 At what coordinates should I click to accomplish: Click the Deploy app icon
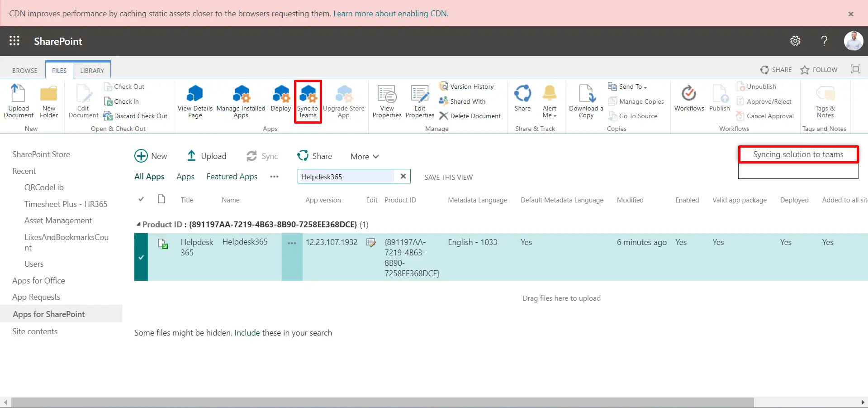click(280, 101)
